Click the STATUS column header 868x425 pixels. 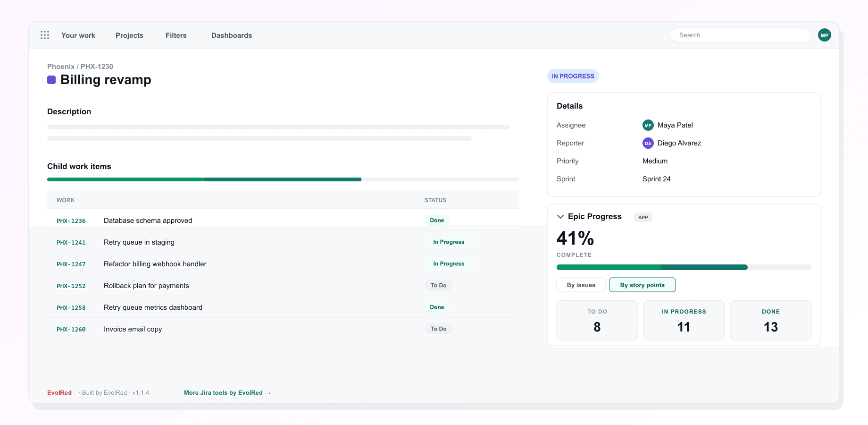pyautogui.click(x=435, y=200)
